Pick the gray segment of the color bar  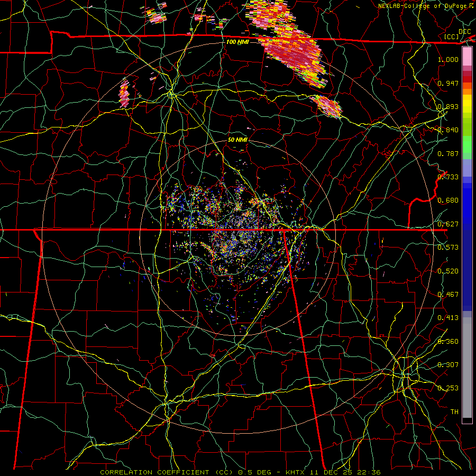[x=467, y=368]
